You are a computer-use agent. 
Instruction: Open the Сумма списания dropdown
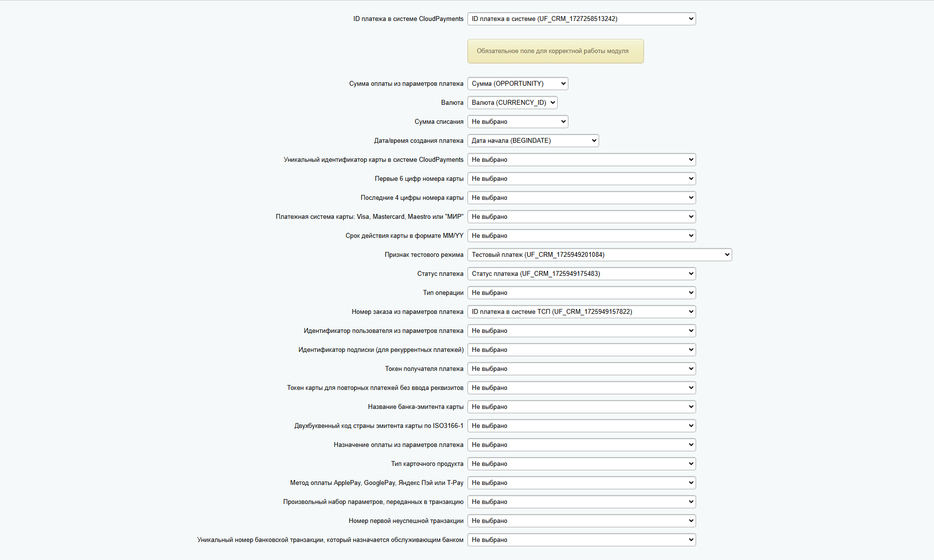(518, 121)
